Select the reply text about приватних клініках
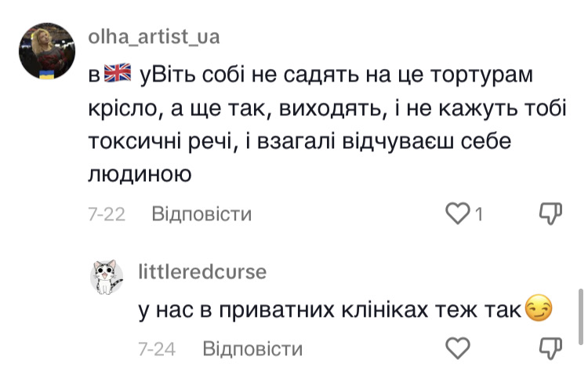 (329, 311)
